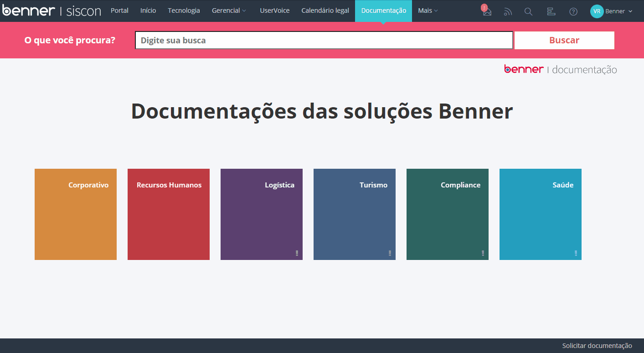Open the Logística documentation card
The width and height of the screenshot is (644, 353).
262,214
